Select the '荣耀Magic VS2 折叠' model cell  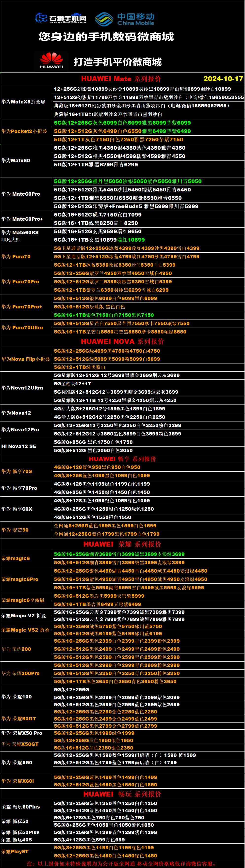[x=26, y=630]
